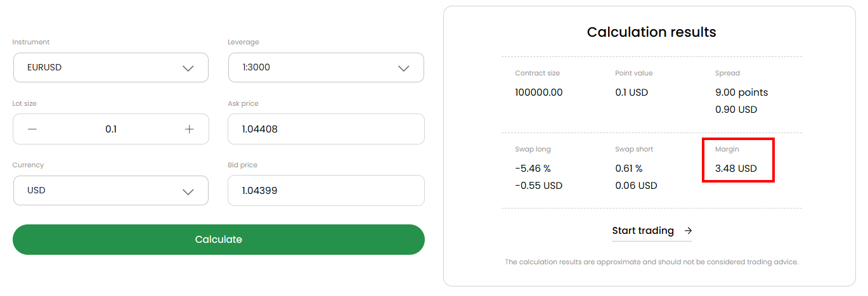
Task: Click the chevron arrow in the Currency field
Action: [x=188, y=191]
